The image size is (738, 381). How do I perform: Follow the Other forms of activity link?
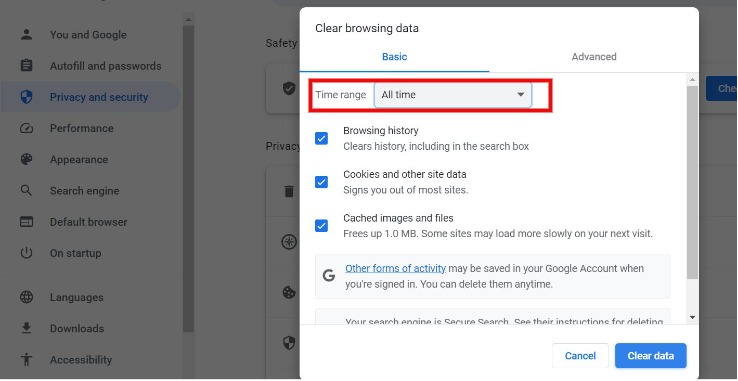tap(395, 268)
